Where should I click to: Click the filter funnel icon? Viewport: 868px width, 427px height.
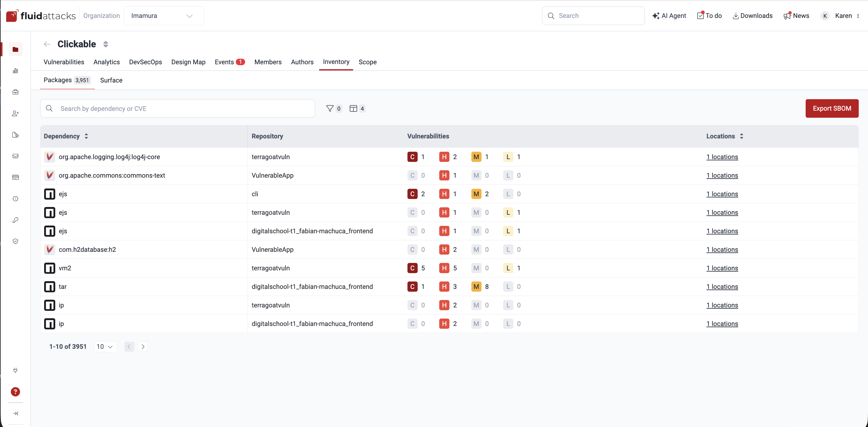point(330,108)
